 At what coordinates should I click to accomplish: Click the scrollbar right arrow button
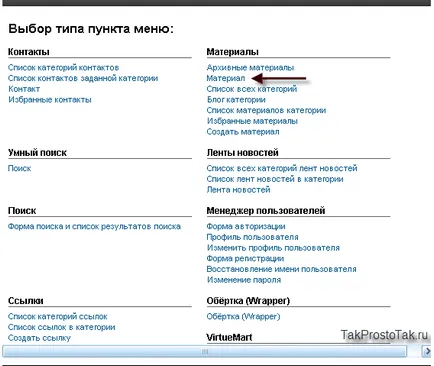pyautogui.click(x=427, y=351)
